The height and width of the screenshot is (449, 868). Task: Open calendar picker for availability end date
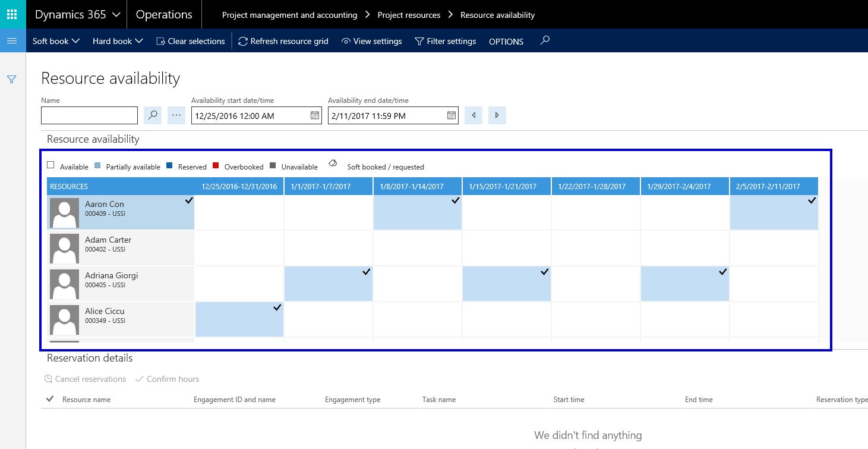tap(452, 115)
